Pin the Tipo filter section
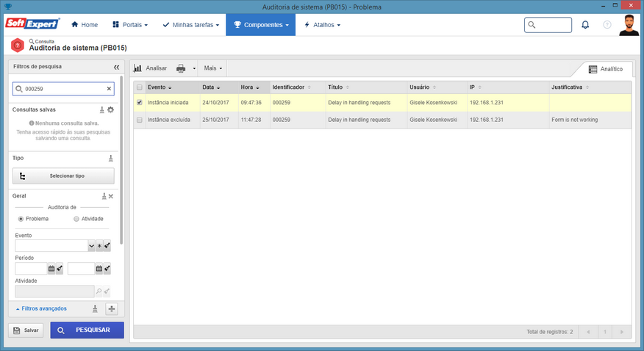 coord(110,159)
